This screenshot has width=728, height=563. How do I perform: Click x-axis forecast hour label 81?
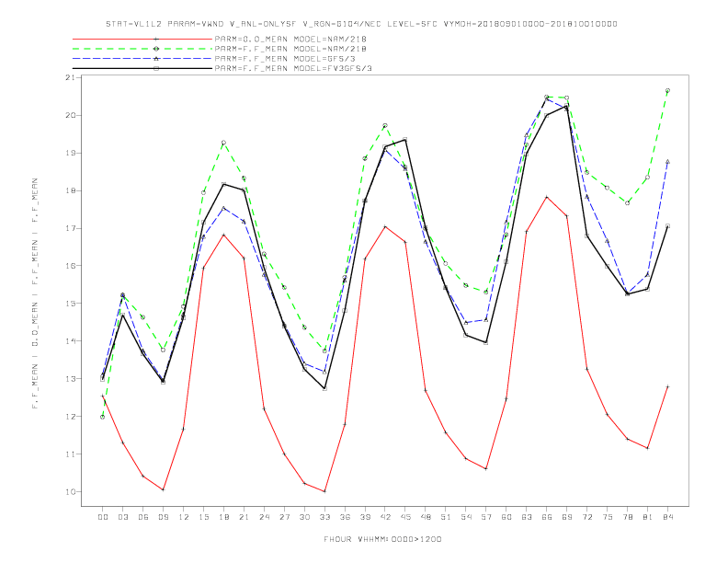[x=648, y=517]
